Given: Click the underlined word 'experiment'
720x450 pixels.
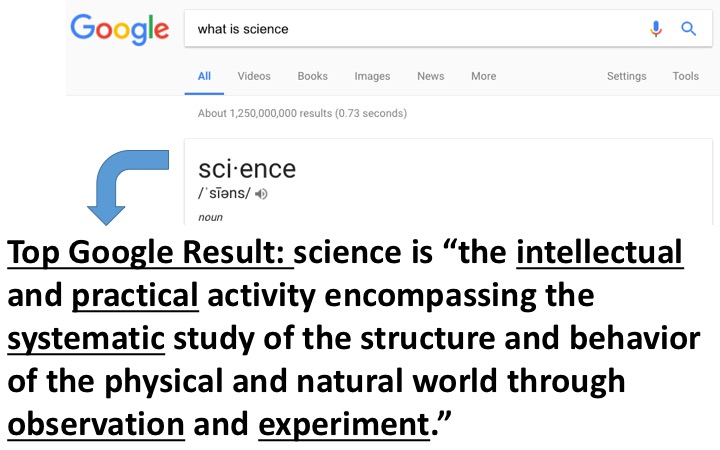Looking at the screenshot, I should (x=344, y=425).
